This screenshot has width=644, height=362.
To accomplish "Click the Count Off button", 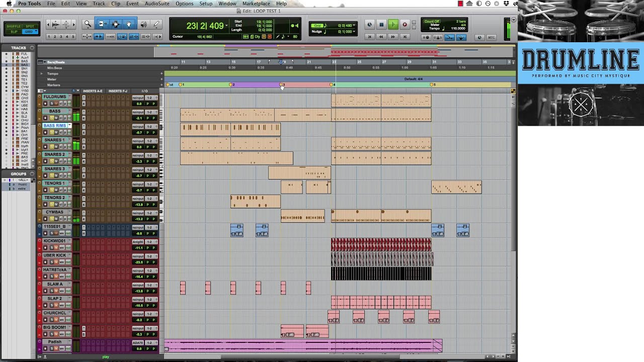I will [x=432, y=22].
